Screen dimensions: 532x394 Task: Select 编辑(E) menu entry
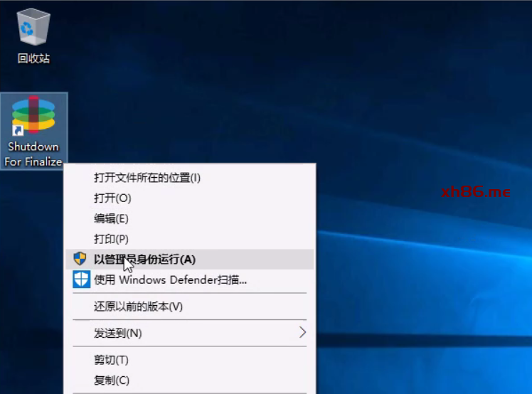click(112, 218)
